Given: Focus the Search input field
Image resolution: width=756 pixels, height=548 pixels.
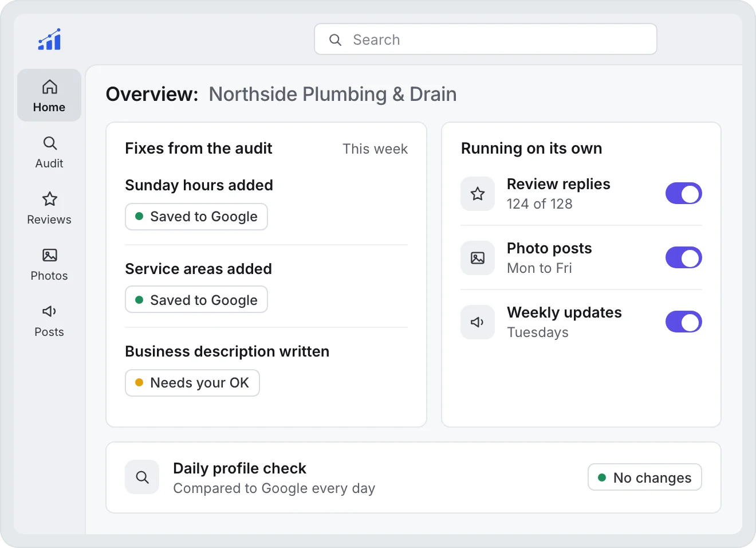Looking at the screenshot, I should pos(486,39).
